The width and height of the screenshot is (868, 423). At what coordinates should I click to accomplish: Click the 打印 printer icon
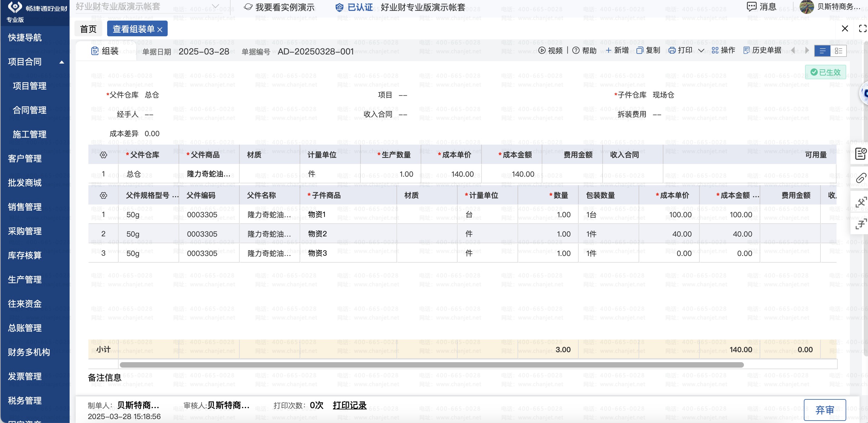[x=672, y=51]
